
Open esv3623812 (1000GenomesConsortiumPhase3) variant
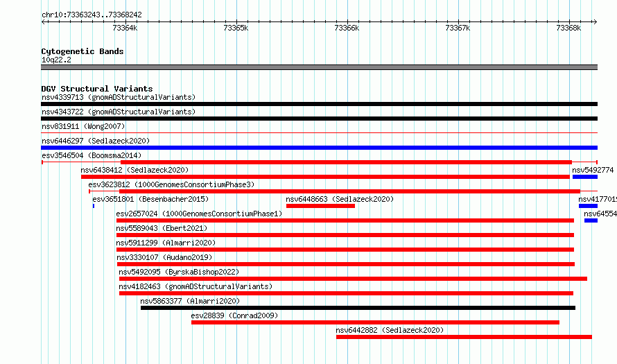(x=171, y=184)
